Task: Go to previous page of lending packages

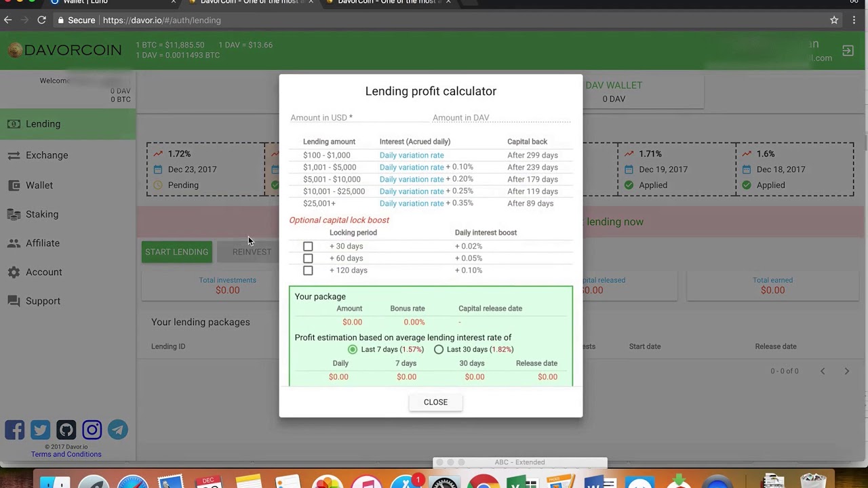Action: [x=823, y=371]
